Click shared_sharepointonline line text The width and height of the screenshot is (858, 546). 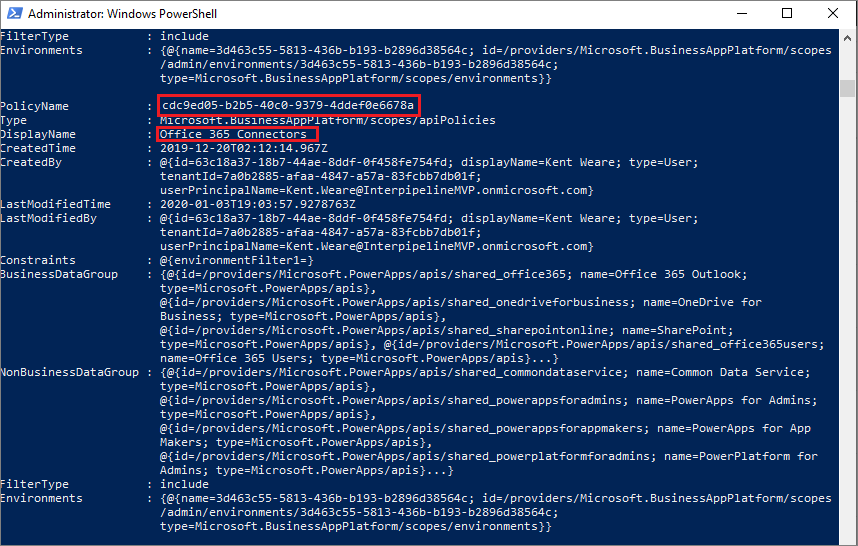(447, 330)
